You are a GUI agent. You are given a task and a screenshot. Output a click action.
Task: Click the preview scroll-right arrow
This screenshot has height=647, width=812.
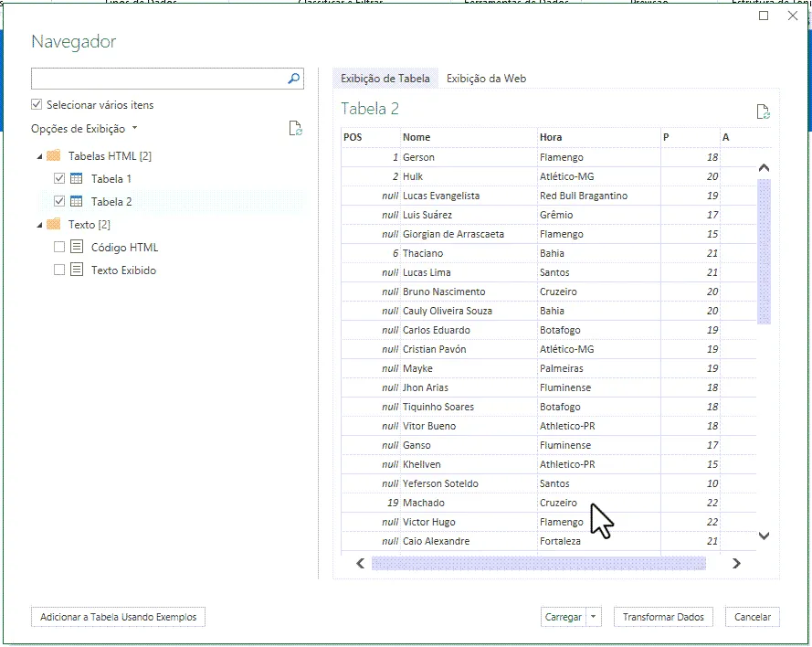click(x=736, y=563)
